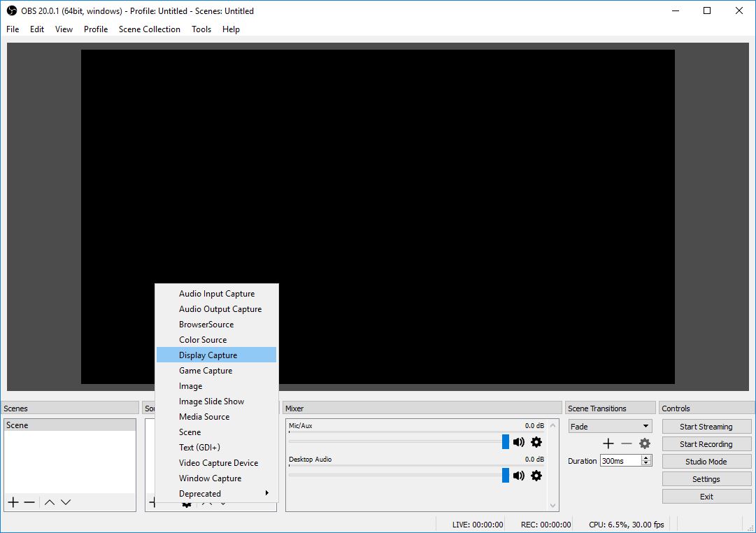Mute the Mic/Aux speaker icon

pos(519,442)
